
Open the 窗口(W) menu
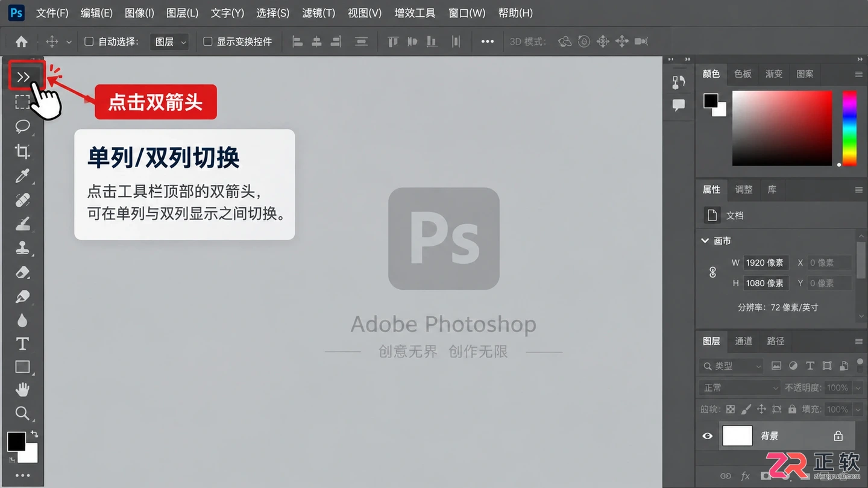[x=467, y=13]
